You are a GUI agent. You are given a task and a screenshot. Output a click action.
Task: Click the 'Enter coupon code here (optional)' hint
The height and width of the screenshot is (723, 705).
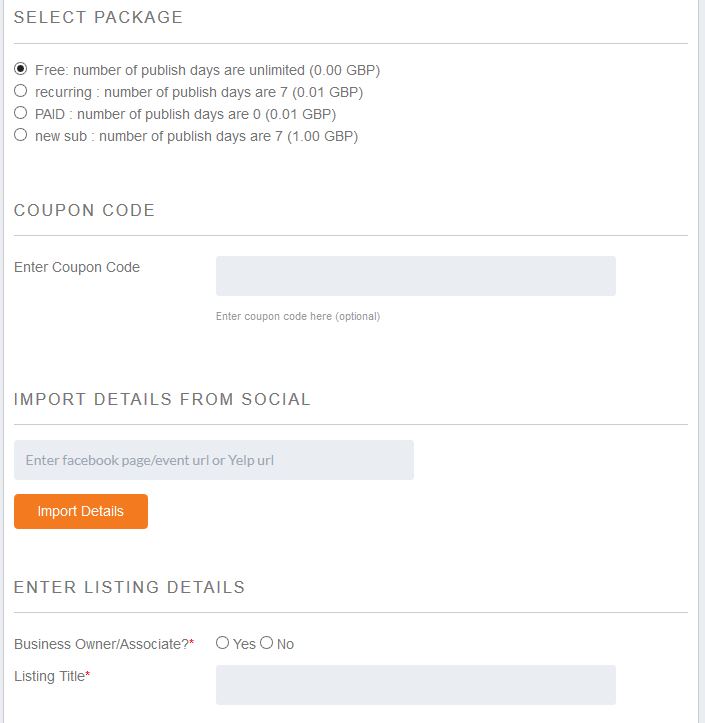tap(298, 316)
